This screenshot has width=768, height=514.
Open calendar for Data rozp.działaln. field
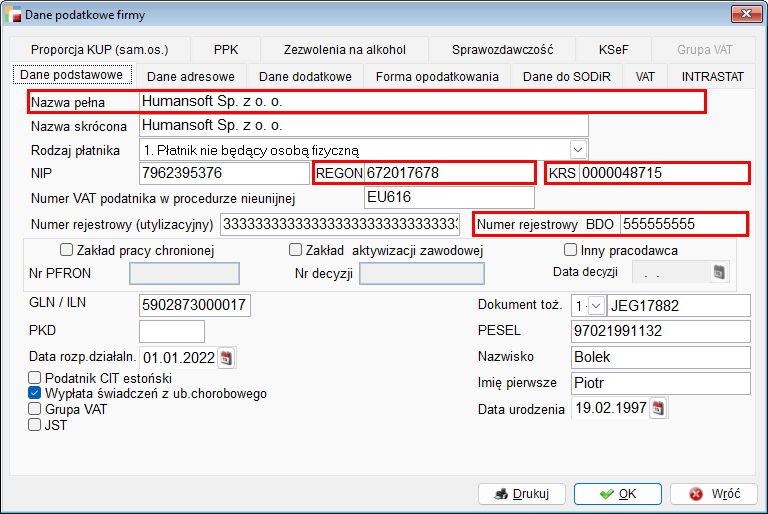pos(225,357)
